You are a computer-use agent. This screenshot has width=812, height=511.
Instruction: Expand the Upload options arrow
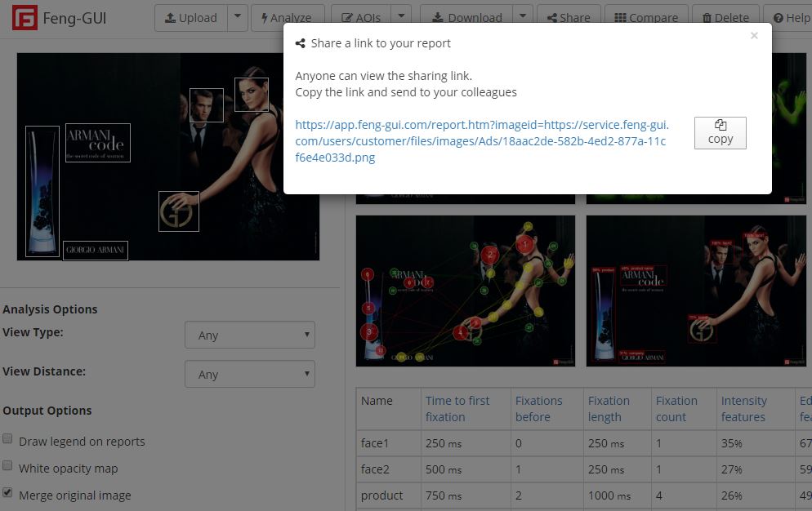pyautogui.click(x=238, y=17)
